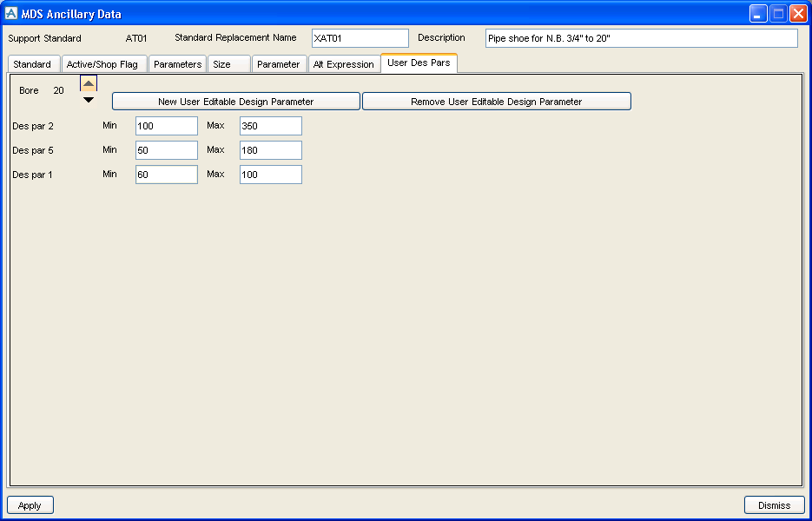Open the Parameters tab
Screen dimensions: 812x521
[178, 64]
